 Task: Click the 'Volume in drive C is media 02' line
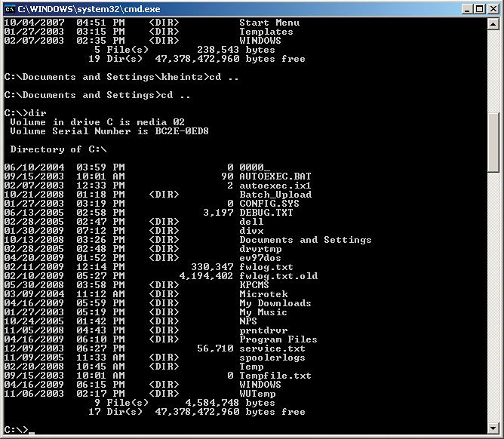[x=97, y=122]
